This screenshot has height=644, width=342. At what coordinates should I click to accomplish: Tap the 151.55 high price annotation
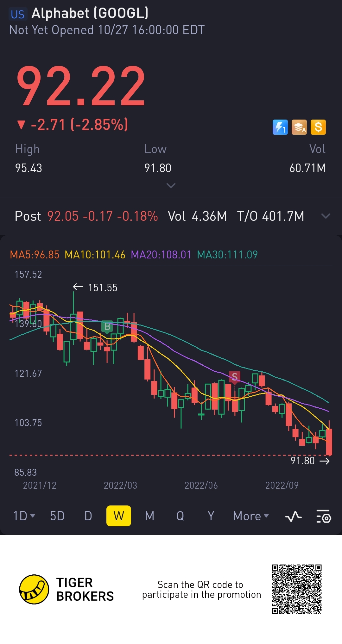[103, 288]
